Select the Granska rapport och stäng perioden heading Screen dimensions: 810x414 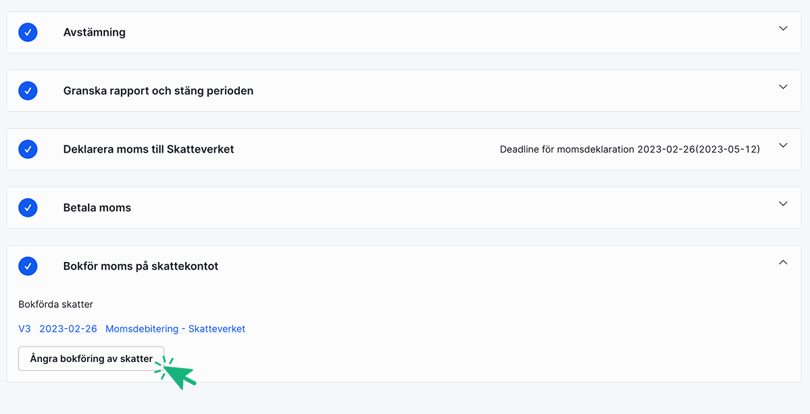coord(158,90)
